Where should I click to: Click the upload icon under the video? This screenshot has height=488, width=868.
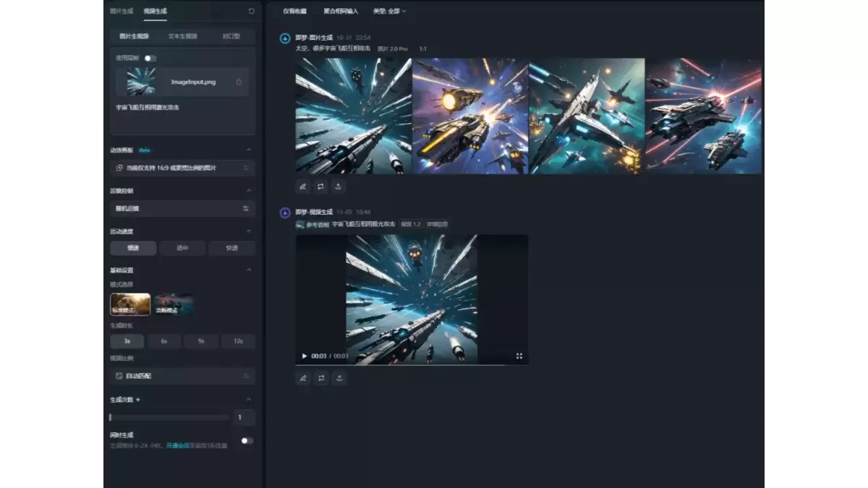[339, 377]
